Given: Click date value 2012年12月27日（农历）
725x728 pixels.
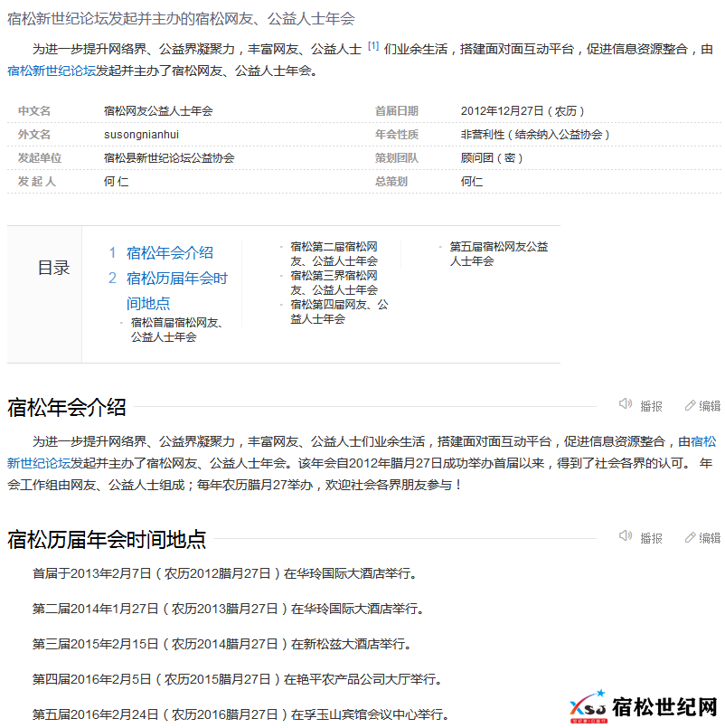Looking at the screenshot, I should coord(523,111).
